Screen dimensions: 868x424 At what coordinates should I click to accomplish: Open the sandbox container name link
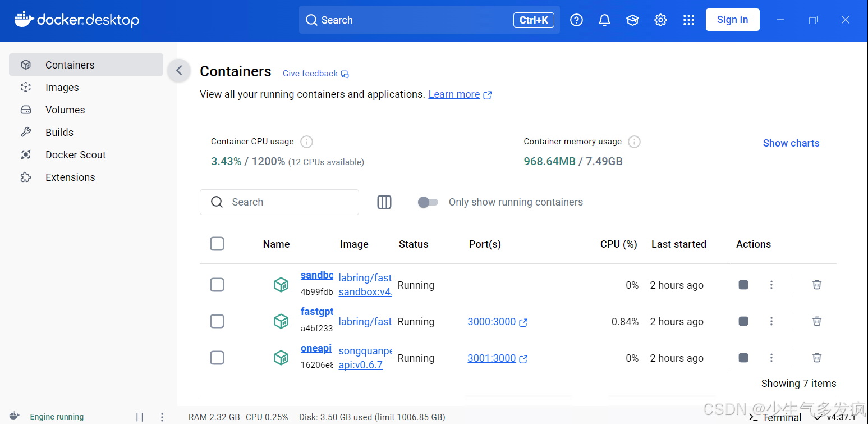click(x=317, y=275)
